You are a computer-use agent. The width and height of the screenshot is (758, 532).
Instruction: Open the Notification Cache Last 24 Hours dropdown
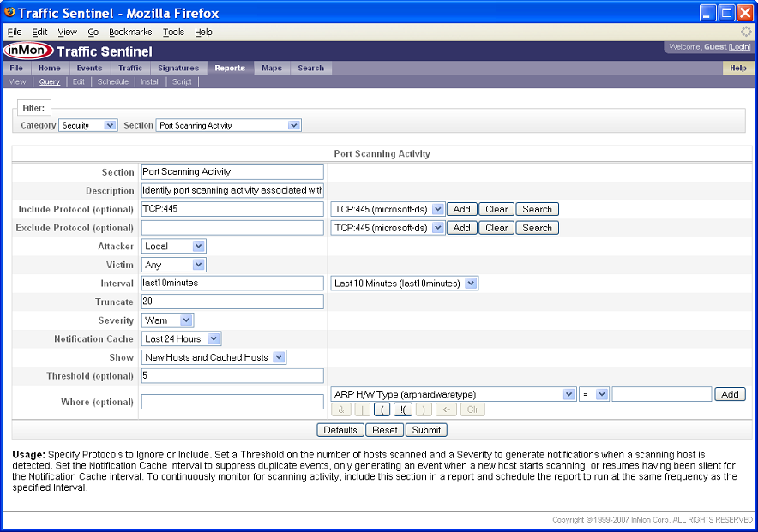181,339
